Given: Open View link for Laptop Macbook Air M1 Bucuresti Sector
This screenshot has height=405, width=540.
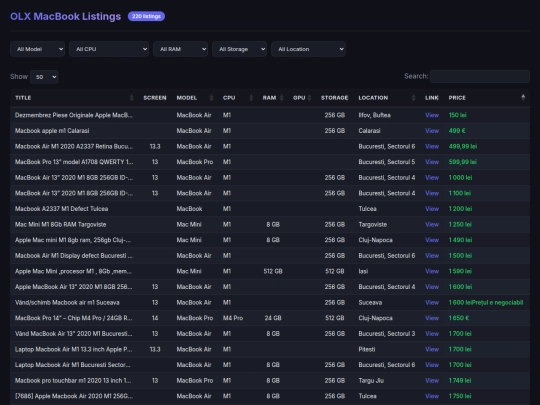Looking at the screenshot, I should [432, 365].
